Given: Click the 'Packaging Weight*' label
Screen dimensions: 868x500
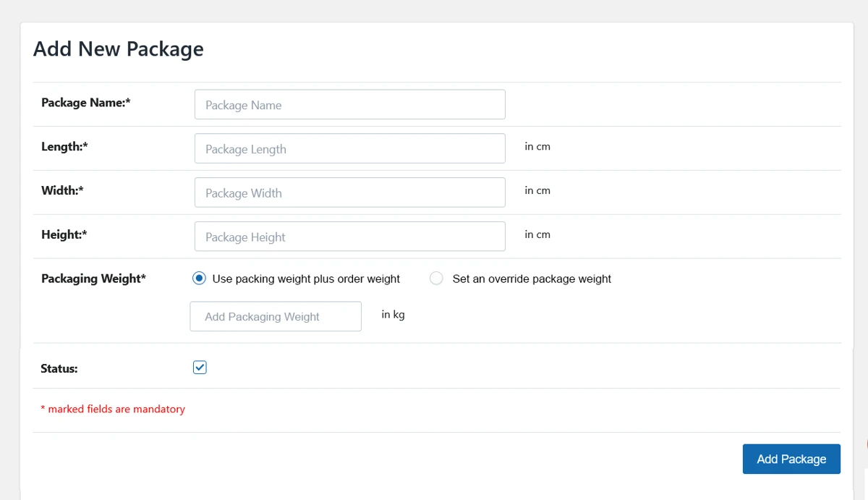Looking at the screenshot, I should pyautogui.click(x=93, y=279).
